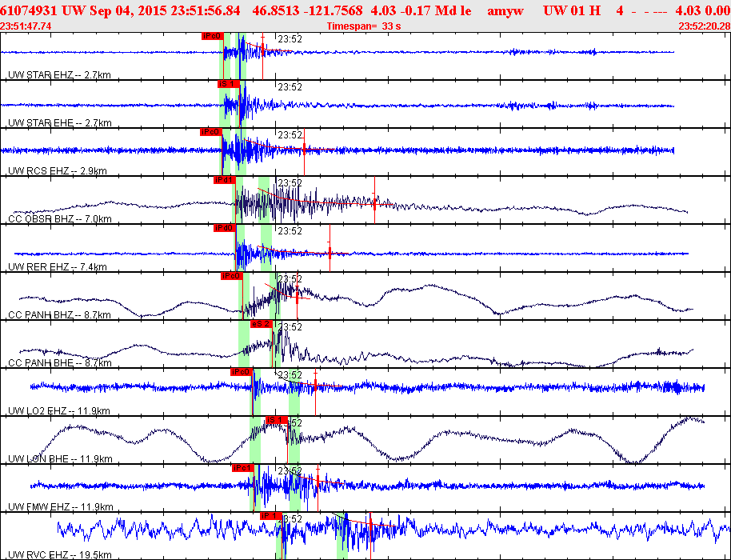
Task: Click the end time '23:52:20.28' in header
Action: [705, 26]
